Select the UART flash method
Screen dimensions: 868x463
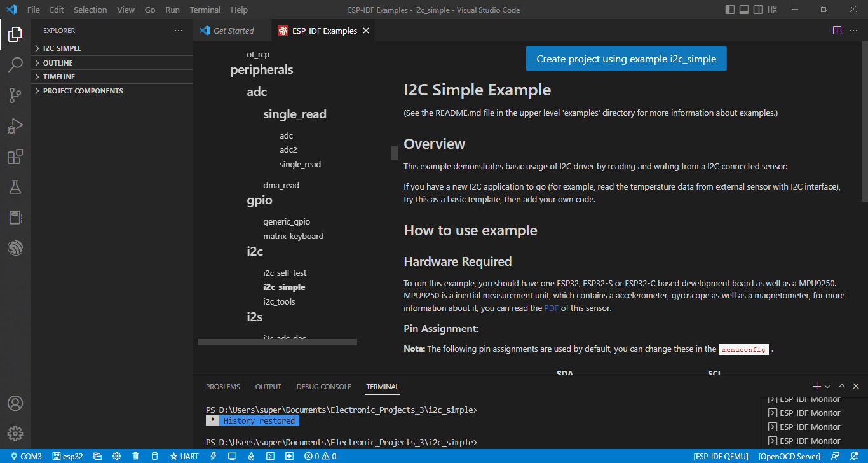click(x=184, y=456)
